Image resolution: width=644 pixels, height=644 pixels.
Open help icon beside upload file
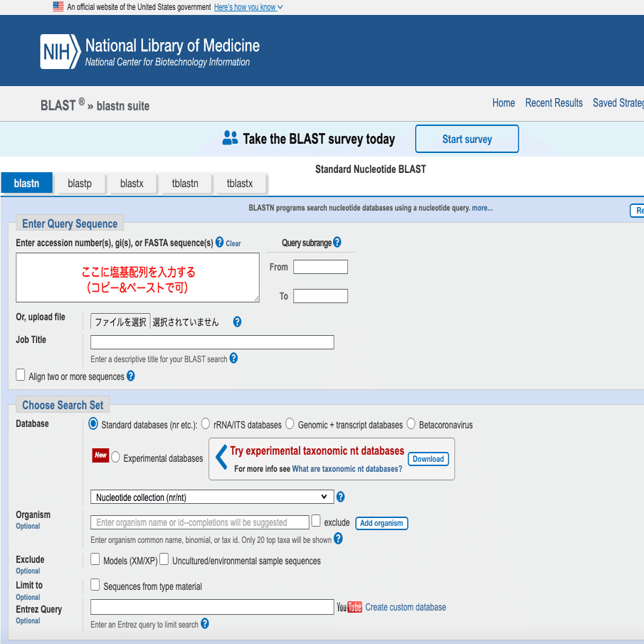pos(237,322)
